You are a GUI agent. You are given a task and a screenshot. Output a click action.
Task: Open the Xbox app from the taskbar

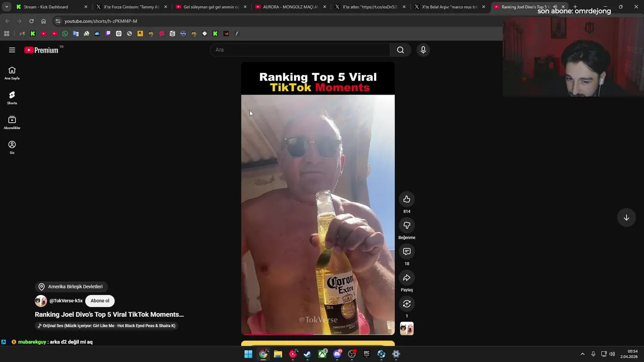[323, 354]
